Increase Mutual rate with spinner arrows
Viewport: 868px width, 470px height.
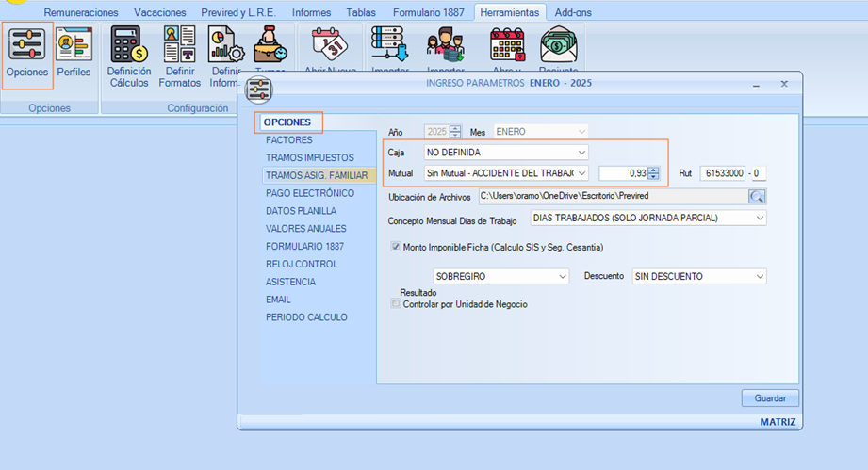[x=654, y=170]
